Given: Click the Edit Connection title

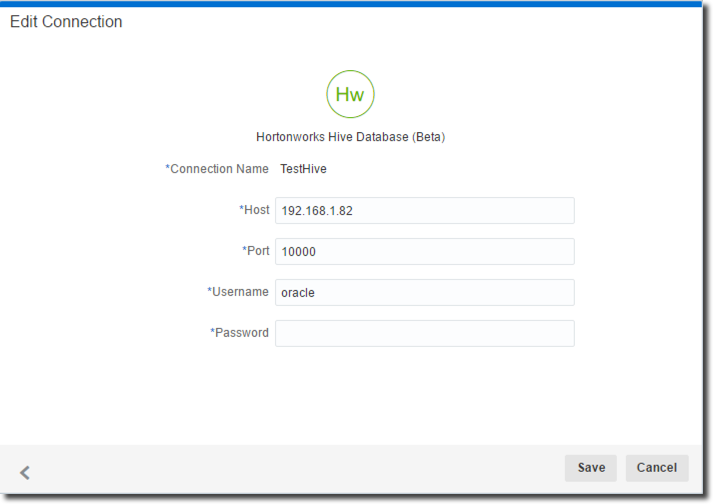Looking at the screenshot, I should 66,21.
